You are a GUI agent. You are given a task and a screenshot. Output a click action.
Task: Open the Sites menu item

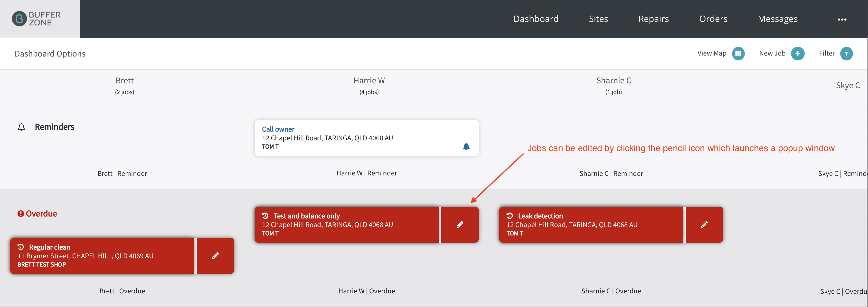point(598,19)
